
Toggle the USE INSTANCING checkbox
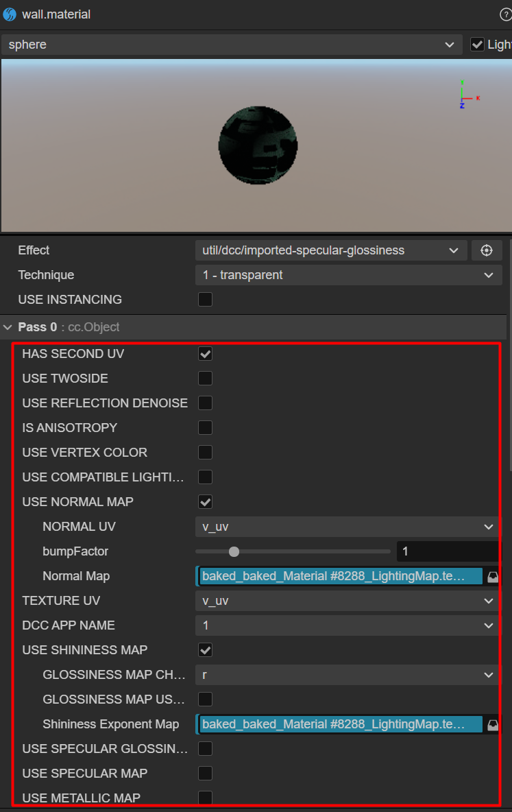click(205, 300)
